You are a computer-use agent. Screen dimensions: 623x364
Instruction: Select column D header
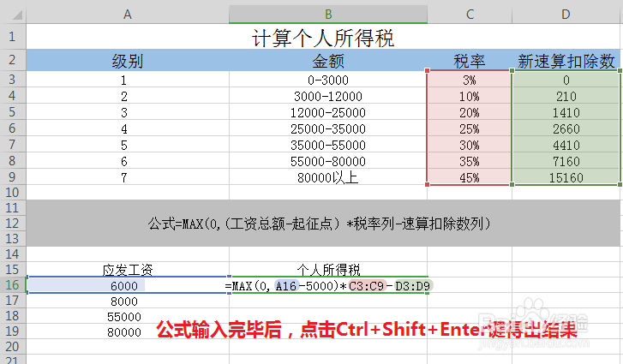566,15
